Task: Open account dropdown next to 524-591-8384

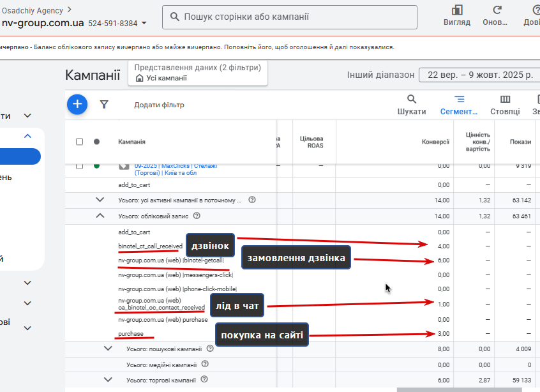Action: coord(144,23)
